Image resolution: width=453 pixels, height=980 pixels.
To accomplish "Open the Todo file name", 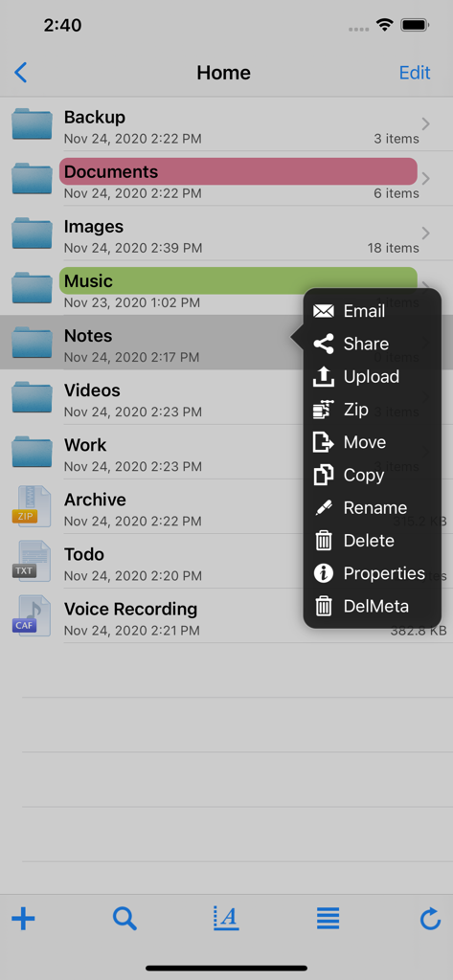I will pyautogui.click(x=84, y=554).
